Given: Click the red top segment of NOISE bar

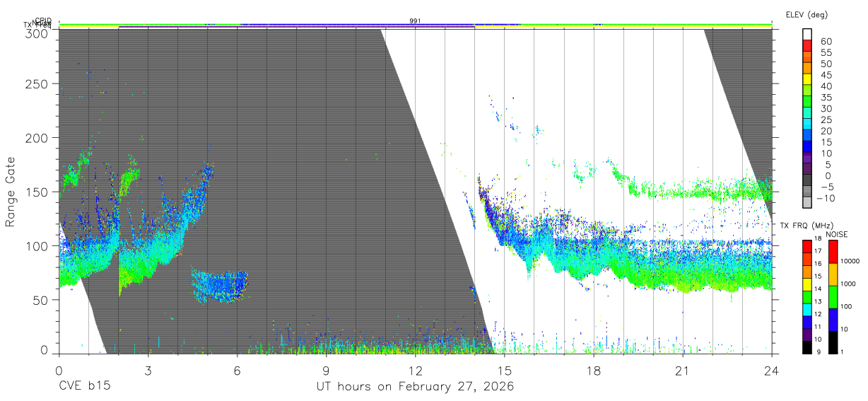Looking at the screenshot, I should pos(832,251).
